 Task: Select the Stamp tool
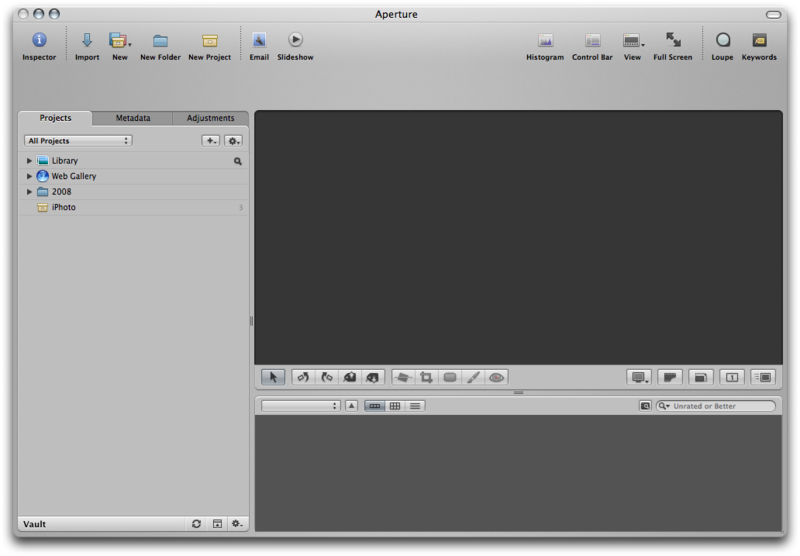tap(373, 377)
